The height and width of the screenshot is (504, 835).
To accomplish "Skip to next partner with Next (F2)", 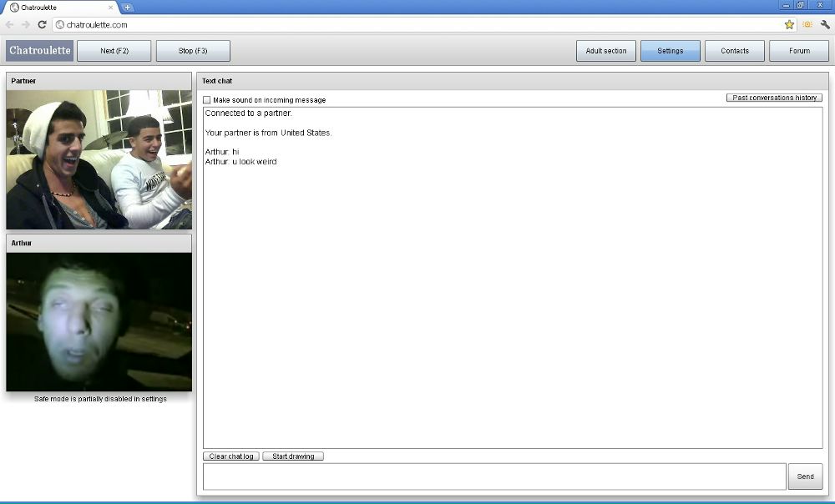I will [114, 51].
